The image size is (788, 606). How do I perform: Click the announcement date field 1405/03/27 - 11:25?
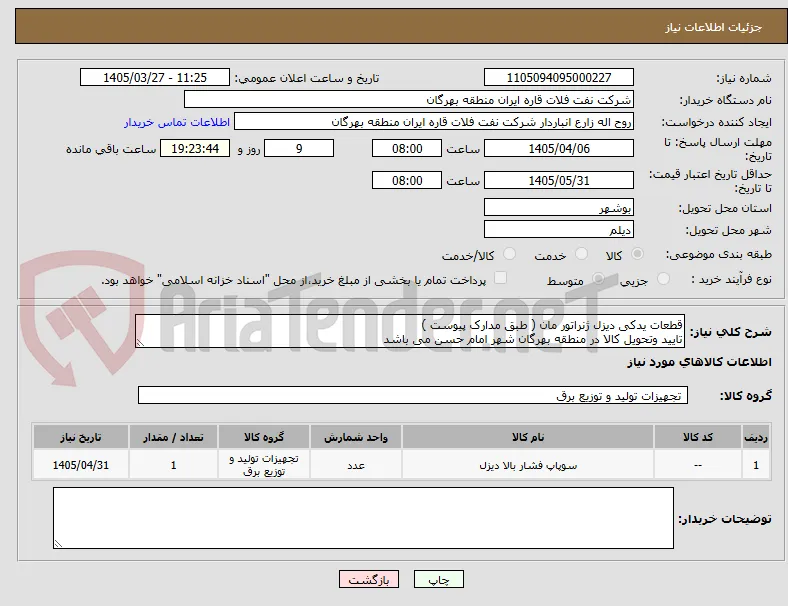[155, 77]
